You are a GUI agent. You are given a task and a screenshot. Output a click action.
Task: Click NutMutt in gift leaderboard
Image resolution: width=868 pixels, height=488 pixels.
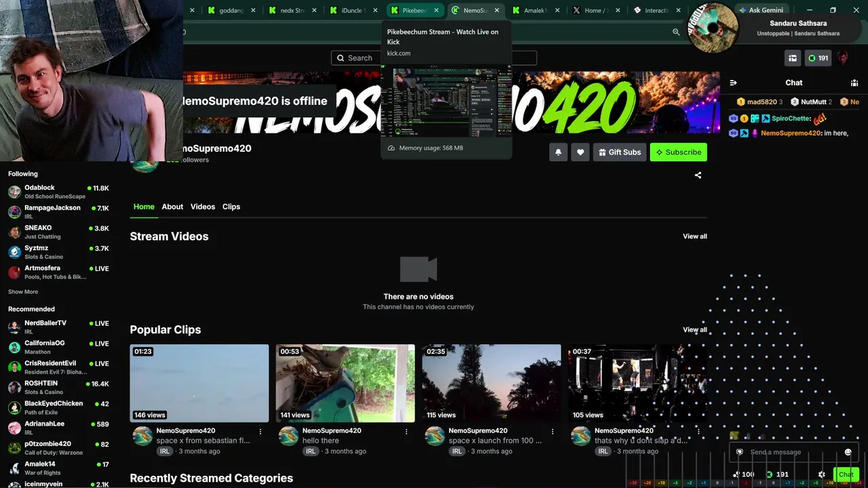coord(813,102)
